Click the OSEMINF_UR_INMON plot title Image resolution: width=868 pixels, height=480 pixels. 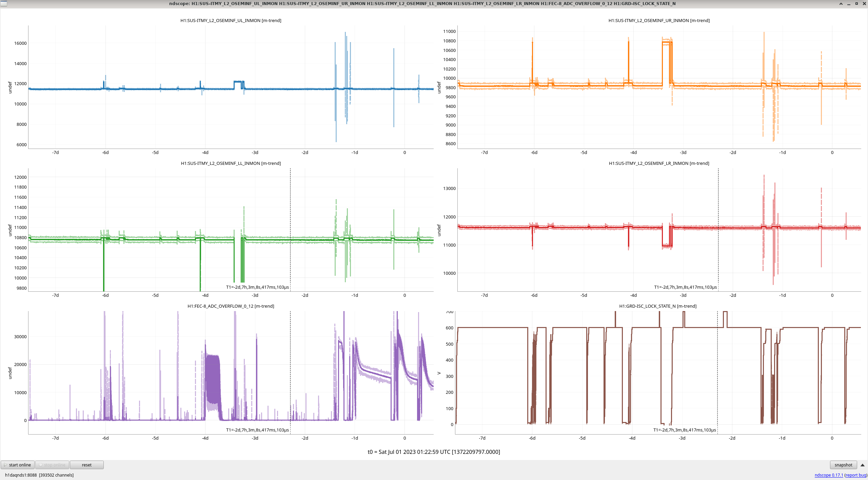[x=659, y=20]
